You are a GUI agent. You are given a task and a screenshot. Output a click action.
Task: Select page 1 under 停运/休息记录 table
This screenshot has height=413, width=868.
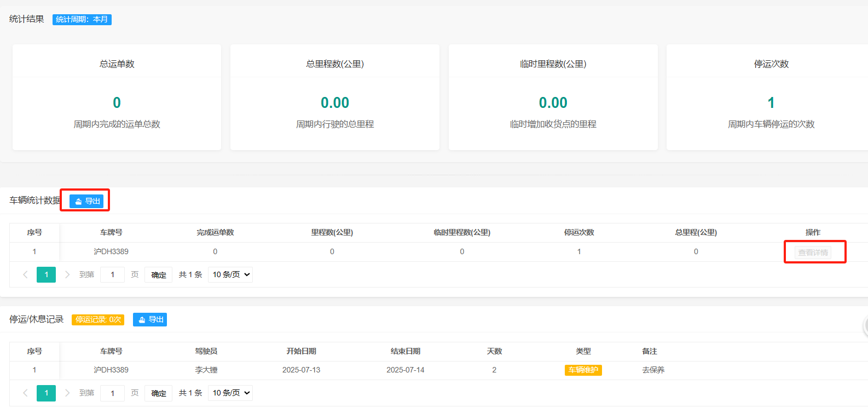[46, 393]
